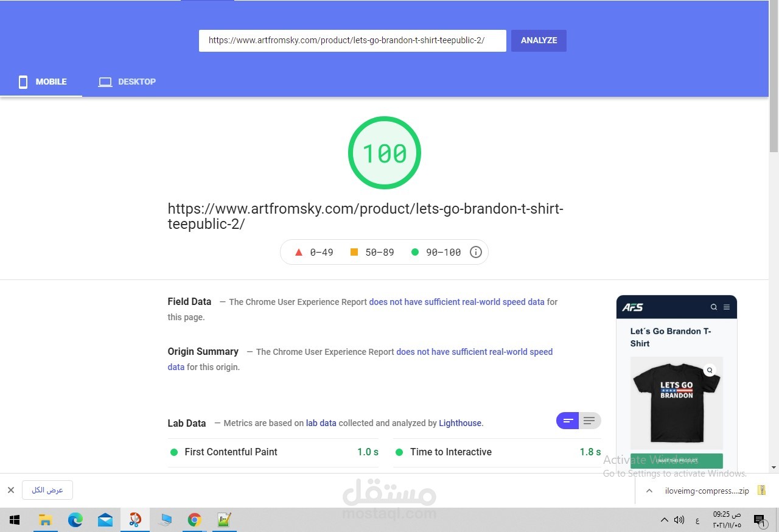
Task: Click the notifications icon at the taskbar corner
Action: (760, 520)
